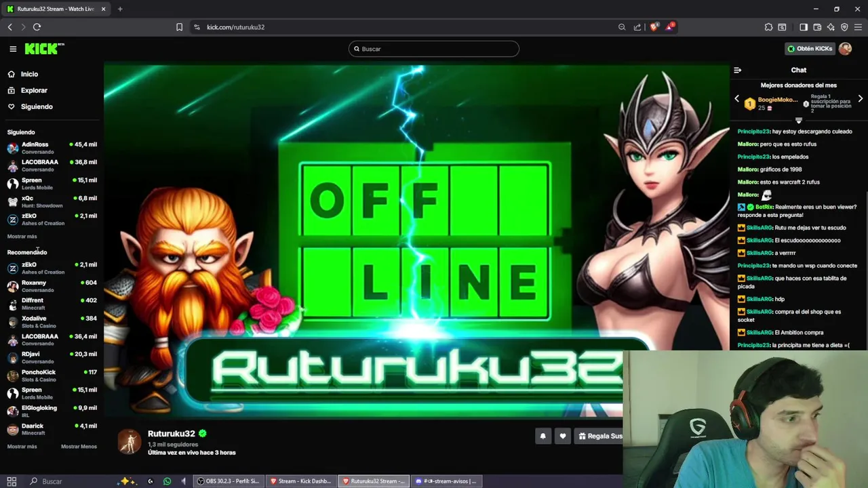Click the address bar URL kick.com/ruturuku32

click(235, 27)
